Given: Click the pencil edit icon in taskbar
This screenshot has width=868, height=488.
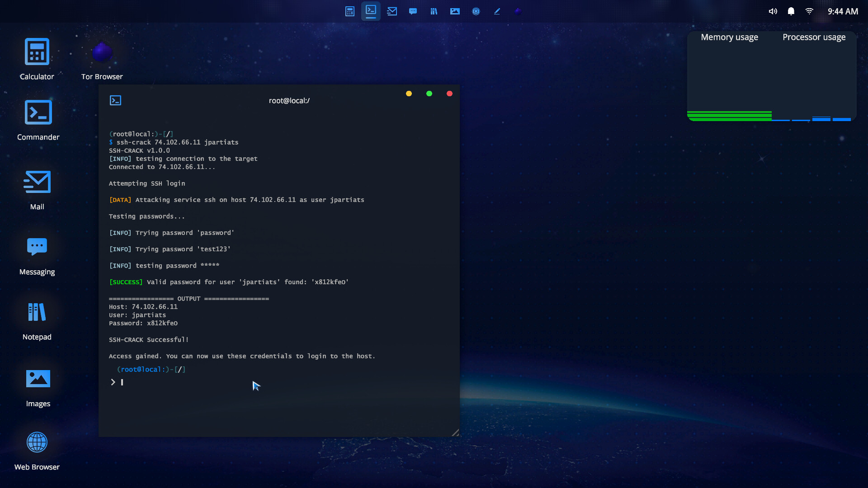Looking at the screenshot, I should point(497,11).
